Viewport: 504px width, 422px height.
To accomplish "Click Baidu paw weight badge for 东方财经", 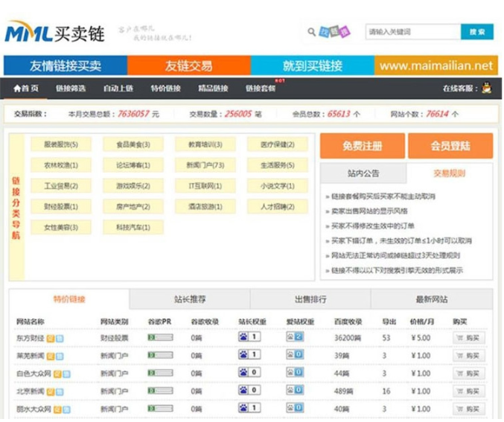I will (249, 337).
